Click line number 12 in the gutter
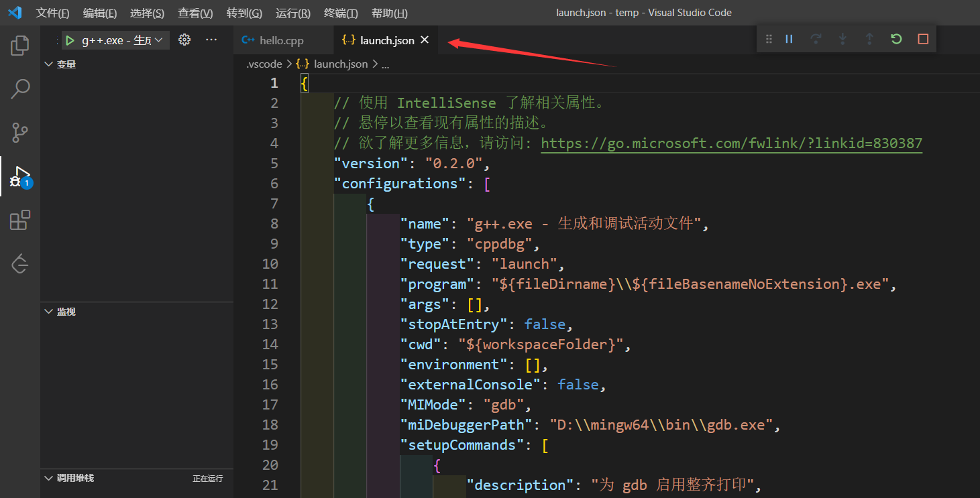980x498 pixels. point(270,304)
